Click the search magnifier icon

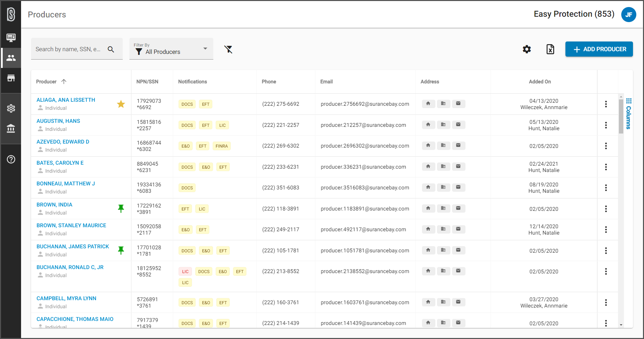[x=111, y=49]
